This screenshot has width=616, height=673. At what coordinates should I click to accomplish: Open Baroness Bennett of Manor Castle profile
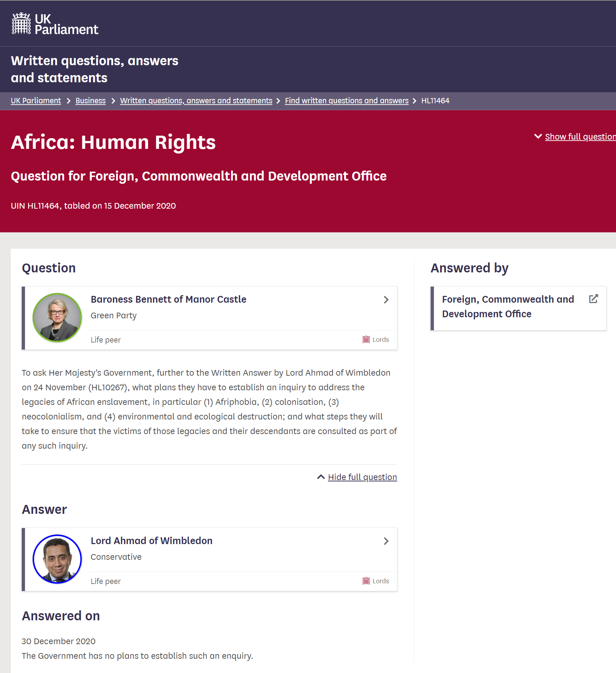(x=168, y=299)
